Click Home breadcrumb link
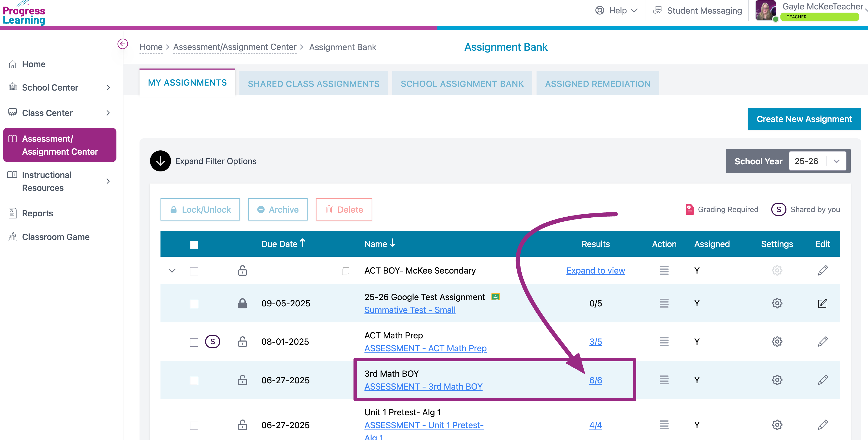This screenshot has height=440, width=868. [151, 47]
